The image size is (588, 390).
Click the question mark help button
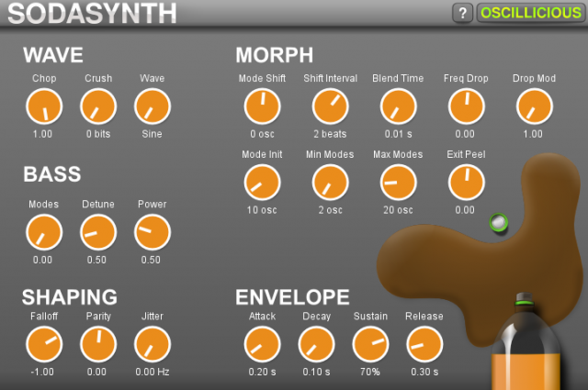[462, 13]
